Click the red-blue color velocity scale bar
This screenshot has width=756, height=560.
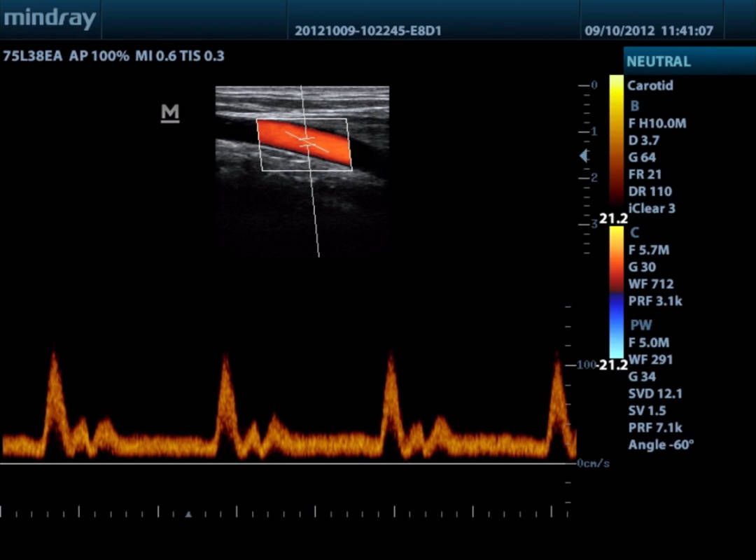point(616,290)
